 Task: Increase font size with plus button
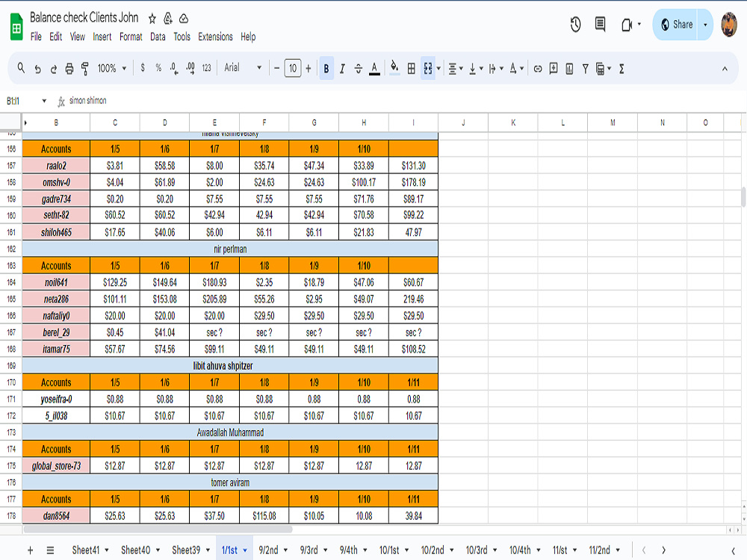point(309,69)
